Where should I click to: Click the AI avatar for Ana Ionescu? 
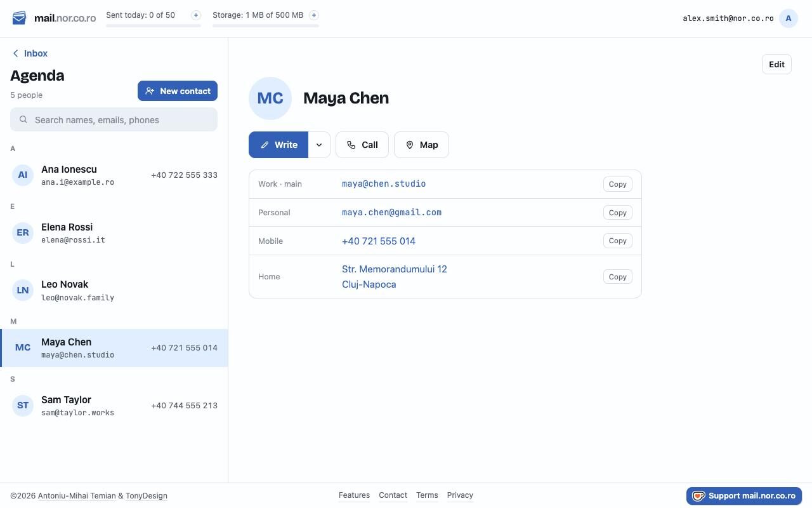click(x=23, y=175)
